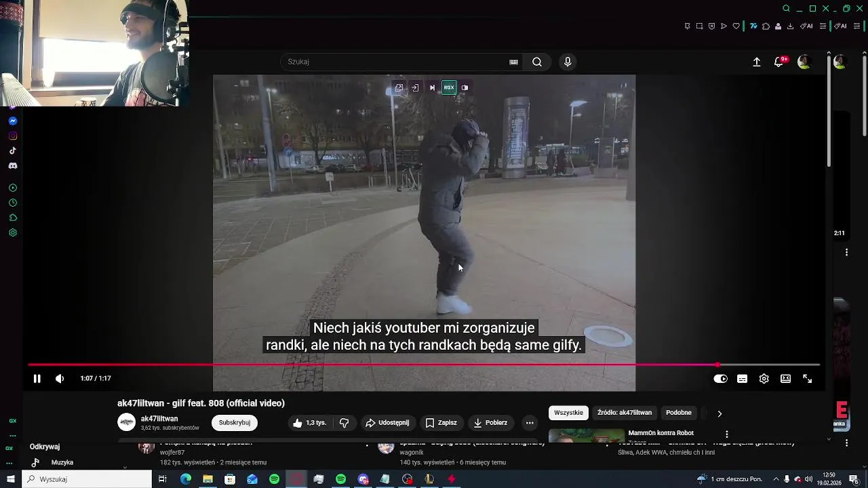Viewport: 868px width, 488px height.
Task: Switch to theater mode
Action: 785,379
